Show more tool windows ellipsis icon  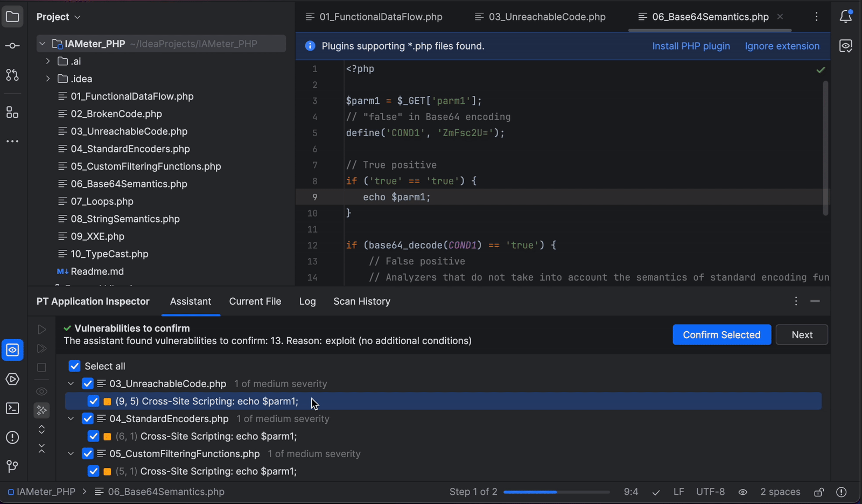(12, 142)
